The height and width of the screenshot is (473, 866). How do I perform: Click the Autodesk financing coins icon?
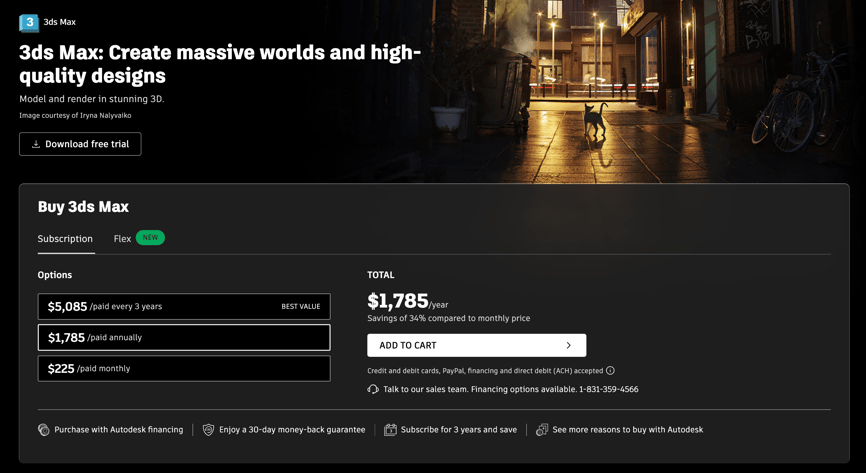point(44,430)
